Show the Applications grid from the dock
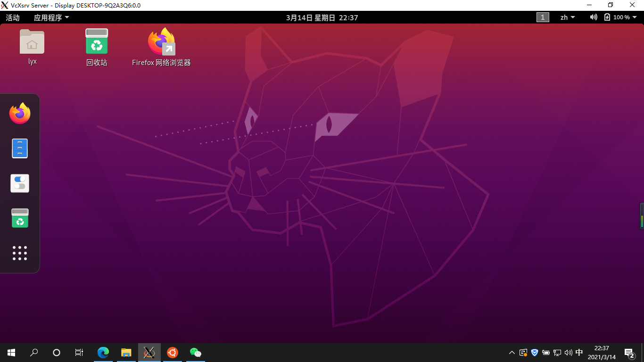 (19, 253)
